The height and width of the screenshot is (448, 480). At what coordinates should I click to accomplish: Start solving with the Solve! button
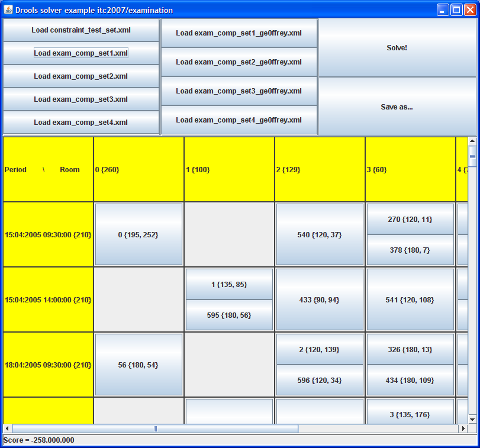tap(397, 48)
